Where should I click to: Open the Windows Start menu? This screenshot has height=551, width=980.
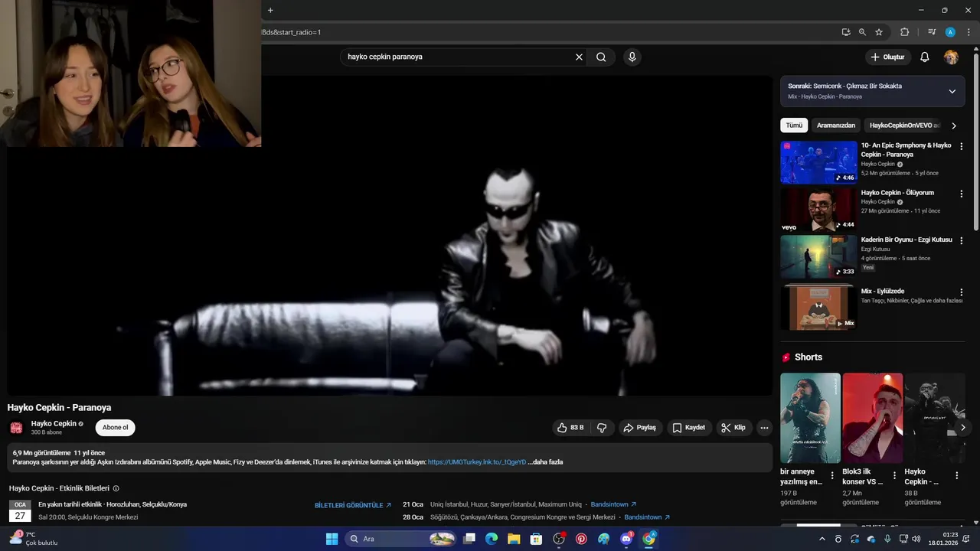click(332, 539)
